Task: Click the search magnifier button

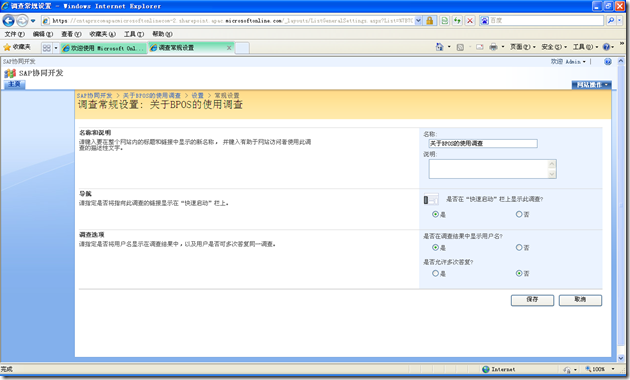Action: [x=611, y=20]
